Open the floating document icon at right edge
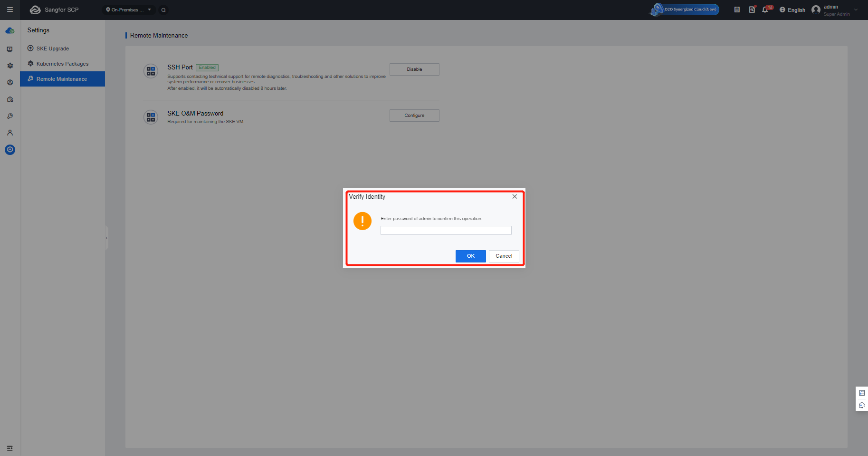Image resolution: width=868 pixels, height=456 pixels. click(862, 393)
